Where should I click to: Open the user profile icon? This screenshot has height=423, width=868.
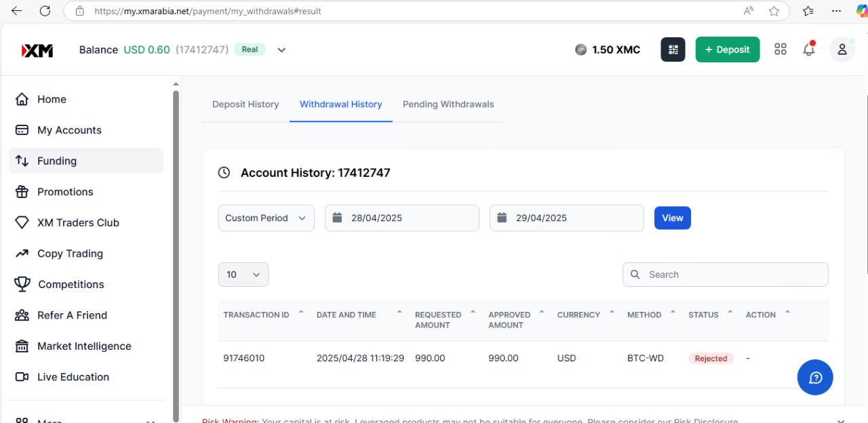pos(842,49)
